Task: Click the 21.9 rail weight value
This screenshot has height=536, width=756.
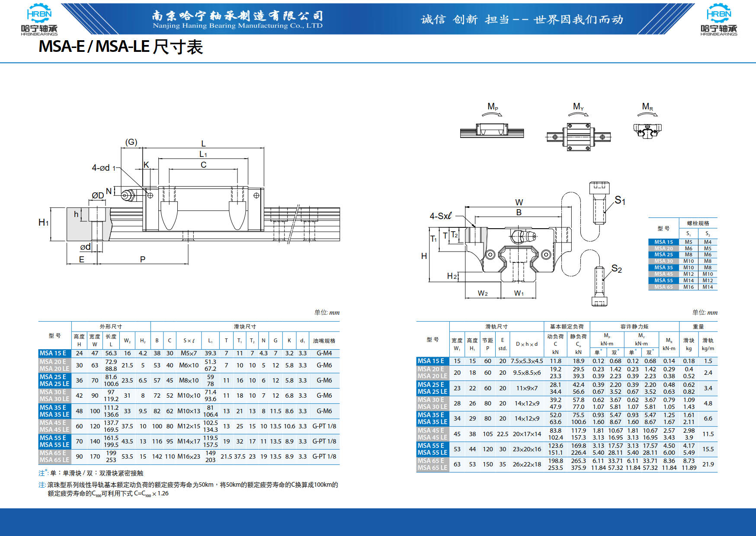Action: pos(708,464)
